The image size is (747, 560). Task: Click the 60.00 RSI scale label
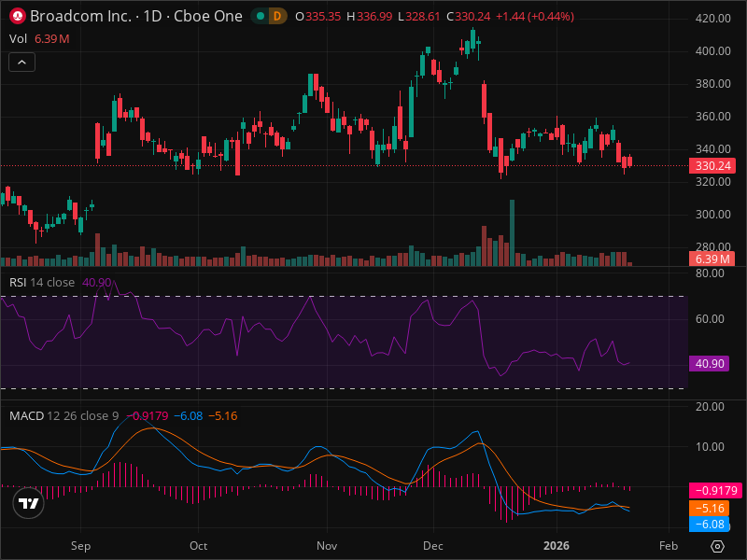point(710,319)
